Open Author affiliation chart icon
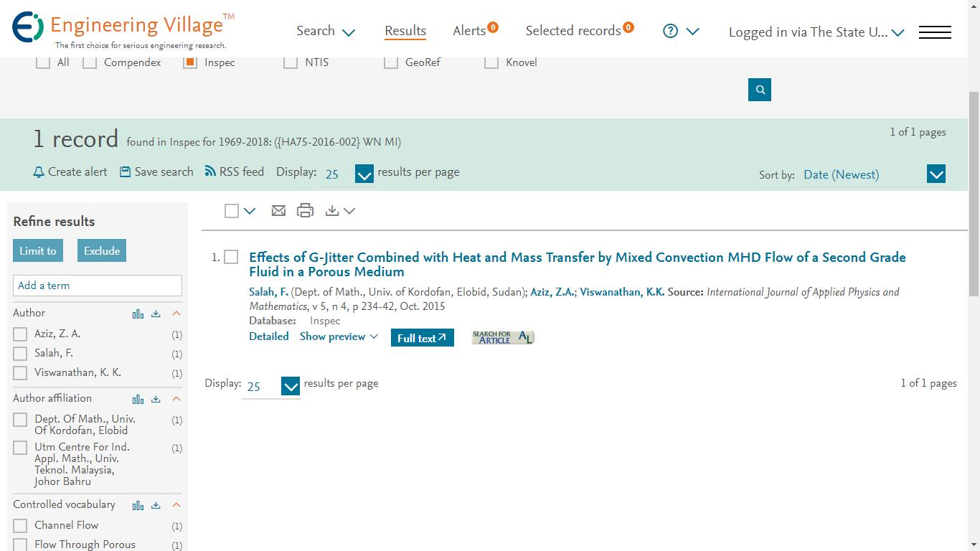 [138, 399]
